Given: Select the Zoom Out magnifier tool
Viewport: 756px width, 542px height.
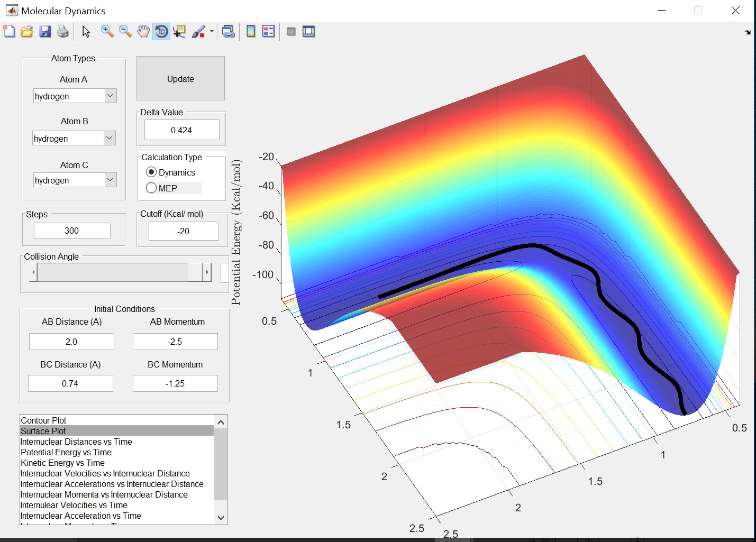Looking at the screenshot, I should (x=125, y=32).
